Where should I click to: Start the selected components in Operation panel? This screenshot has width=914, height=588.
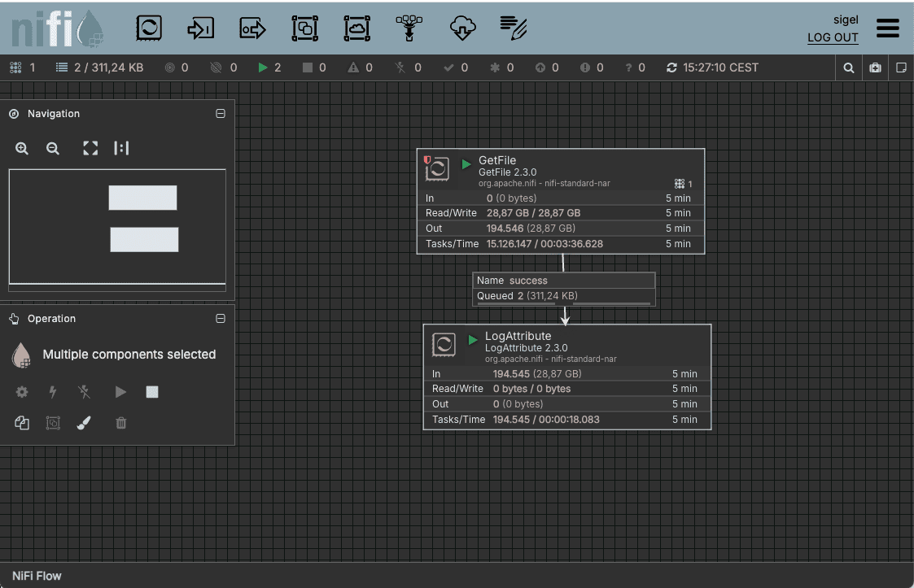point(120,392)
